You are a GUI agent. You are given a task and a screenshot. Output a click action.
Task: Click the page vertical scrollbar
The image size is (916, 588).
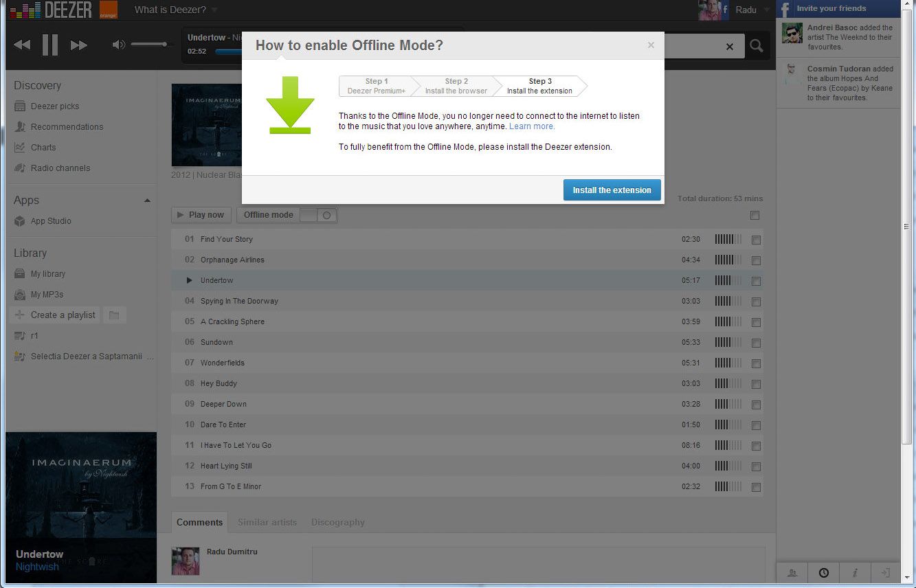[906, 227]
